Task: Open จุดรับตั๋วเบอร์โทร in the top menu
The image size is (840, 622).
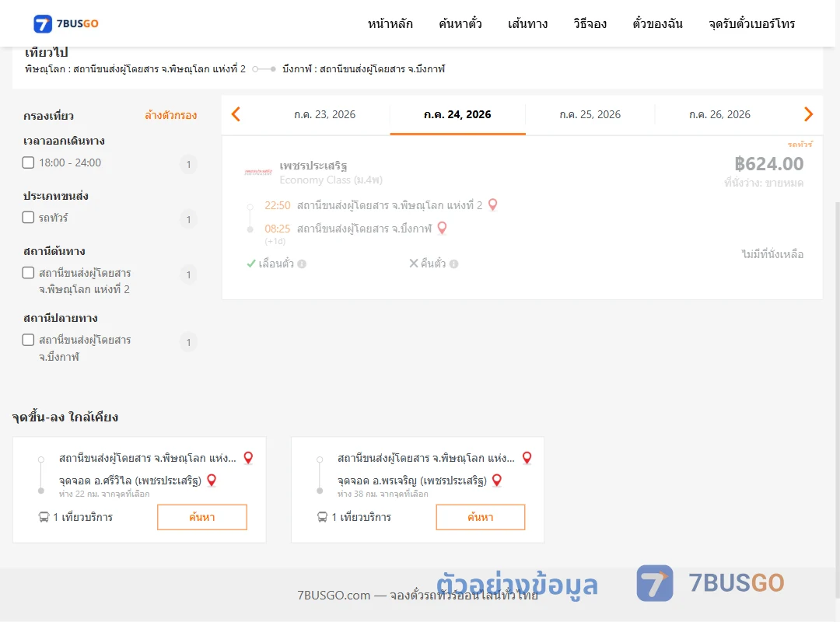Action: point(751,23)
